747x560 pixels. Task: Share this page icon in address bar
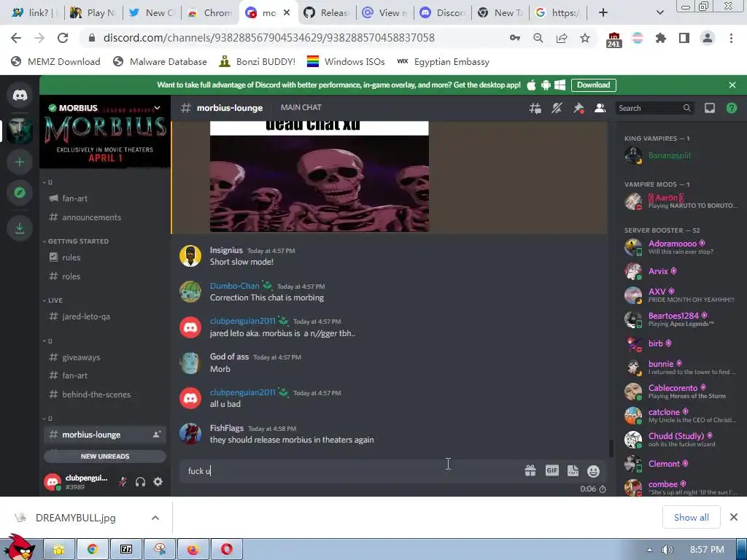[562, 38]
